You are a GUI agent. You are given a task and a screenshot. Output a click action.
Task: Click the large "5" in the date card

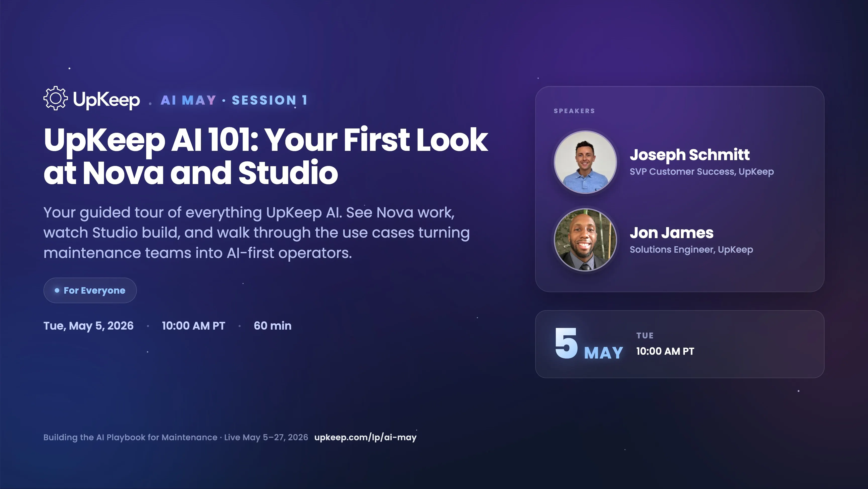click(x=566, y=343)
